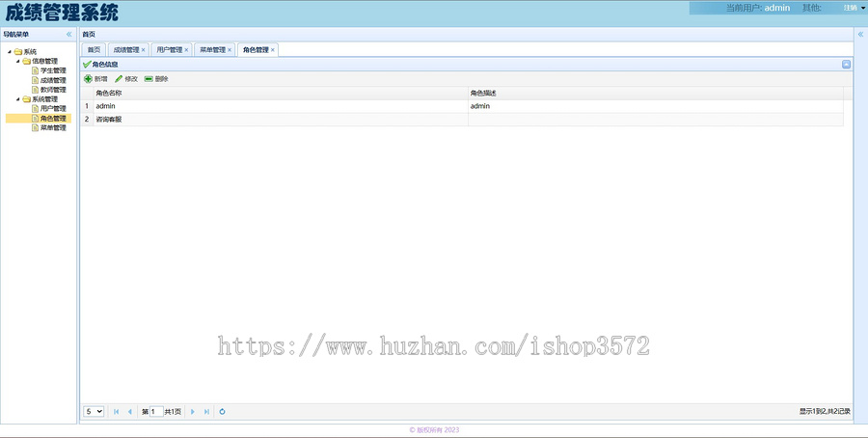The width and height of the screenshot is (868, 438).
Task: Go to last page of the grid
Action: pyautogui.click(x=206, y=411)
